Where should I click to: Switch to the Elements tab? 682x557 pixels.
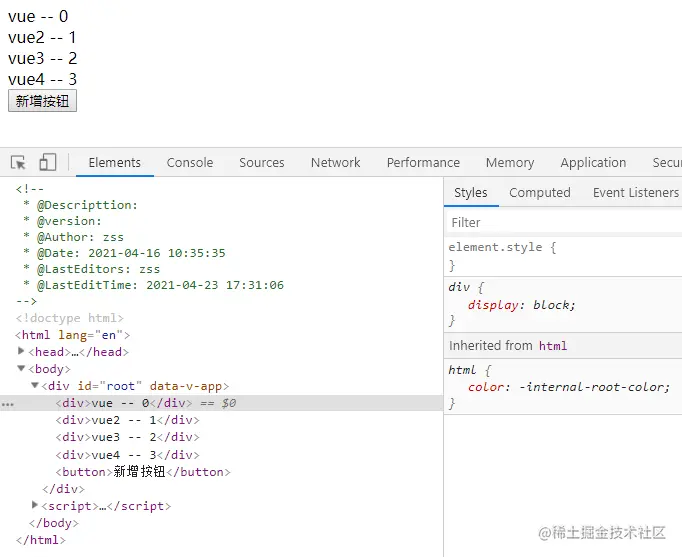[x=115, y=163]
